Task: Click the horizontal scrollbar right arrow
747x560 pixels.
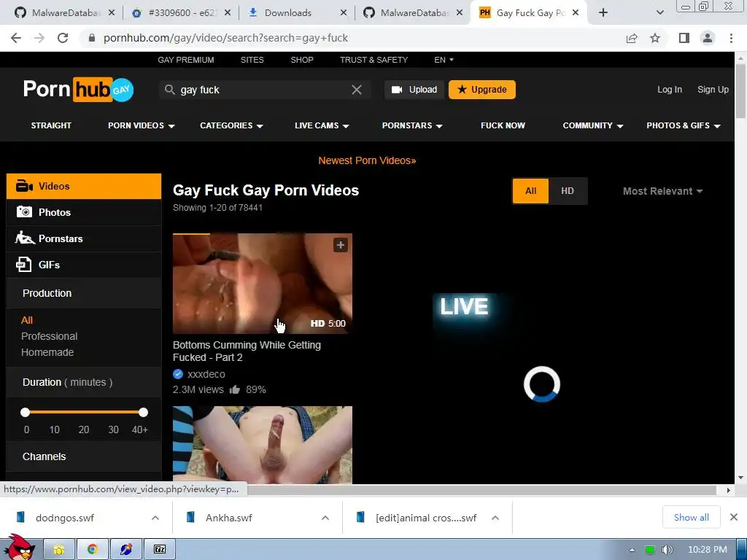Action: [728, 490]
